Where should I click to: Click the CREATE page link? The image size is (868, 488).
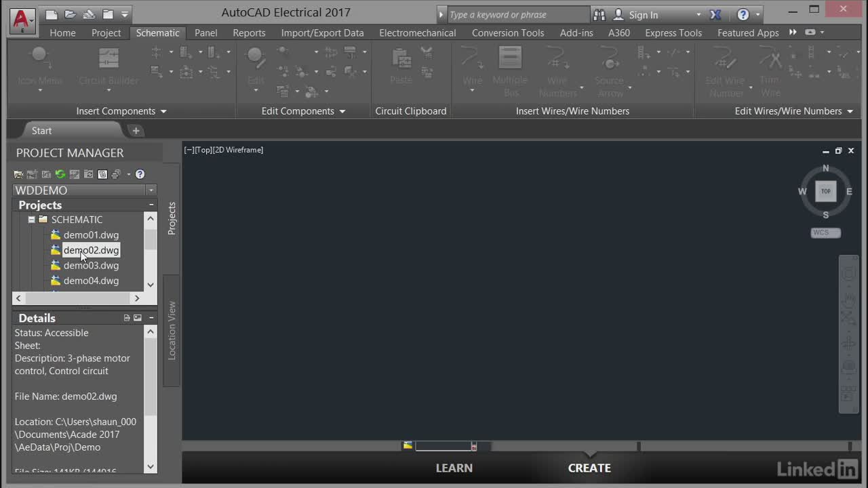(589, 468)
